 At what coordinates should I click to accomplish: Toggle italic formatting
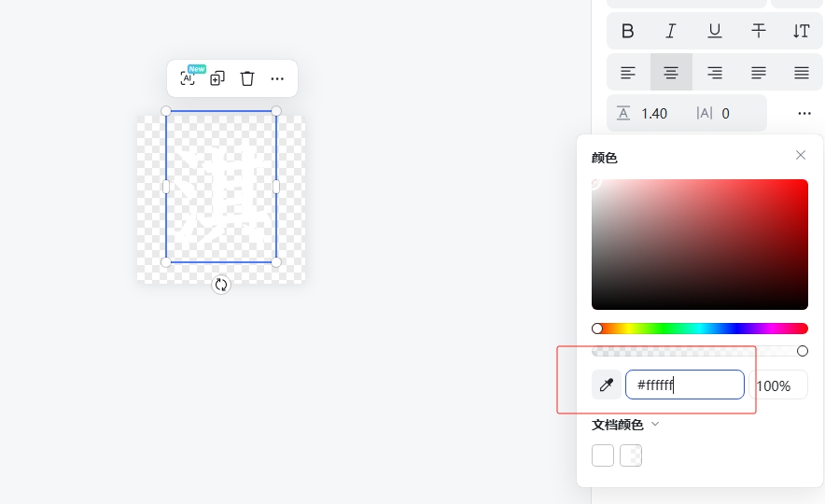click(x=671, y=31)
